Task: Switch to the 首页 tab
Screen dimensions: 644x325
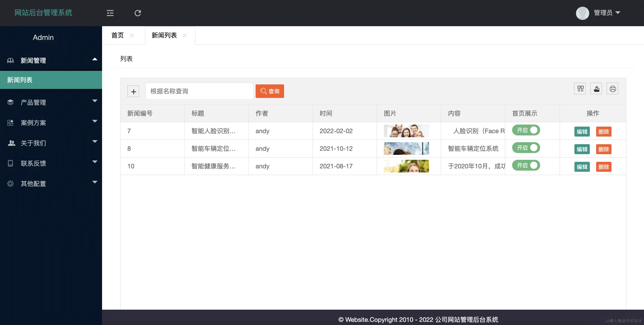Action: [x=117, y=35]
